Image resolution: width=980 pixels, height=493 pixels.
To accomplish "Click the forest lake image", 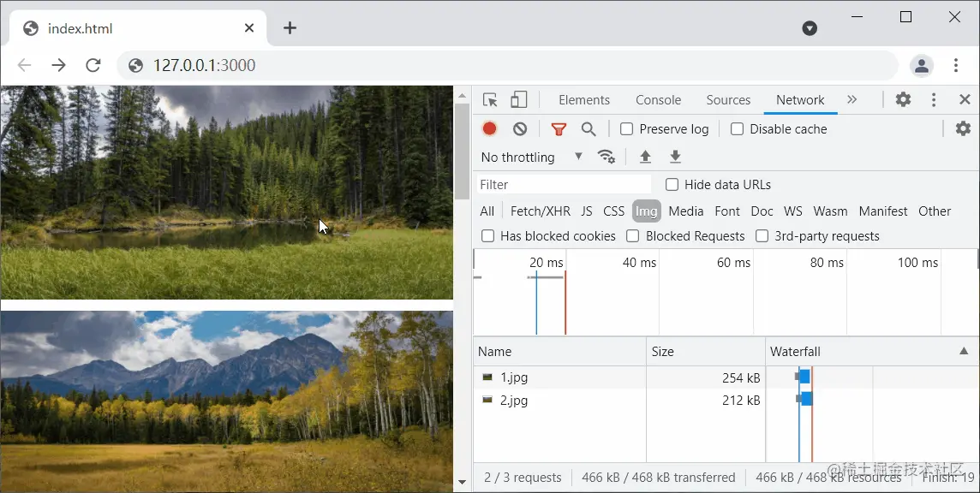I will 226,193.
